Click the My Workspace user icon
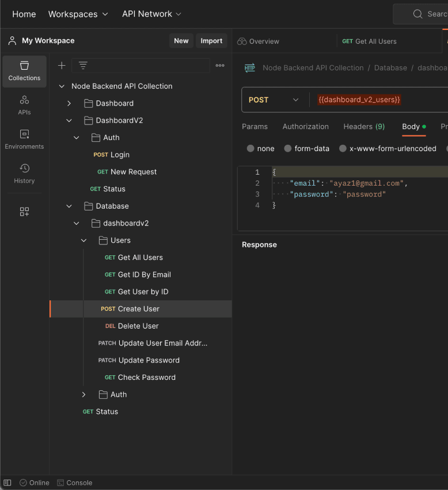Screen dimensions: 448x490 [12, 40]
